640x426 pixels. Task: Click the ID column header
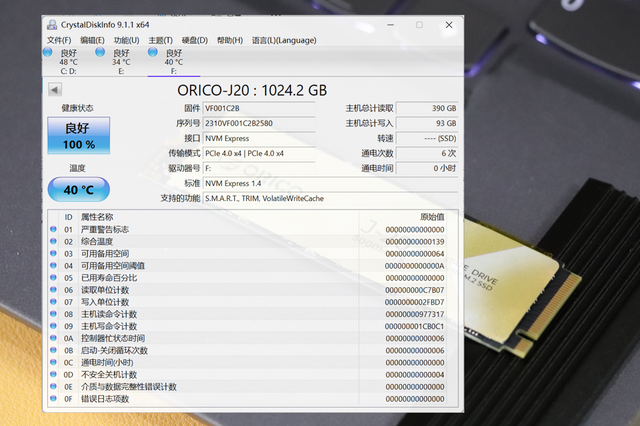68,217
